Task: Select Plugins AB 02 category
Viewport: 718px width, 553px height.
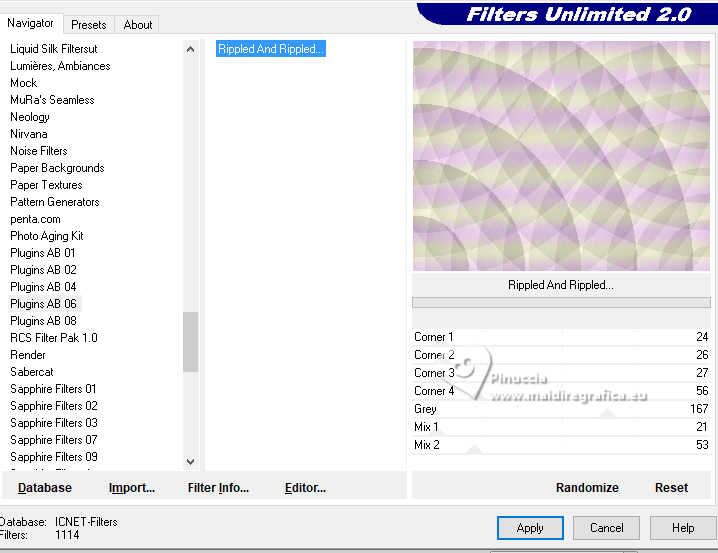Action: pos(43,270)
